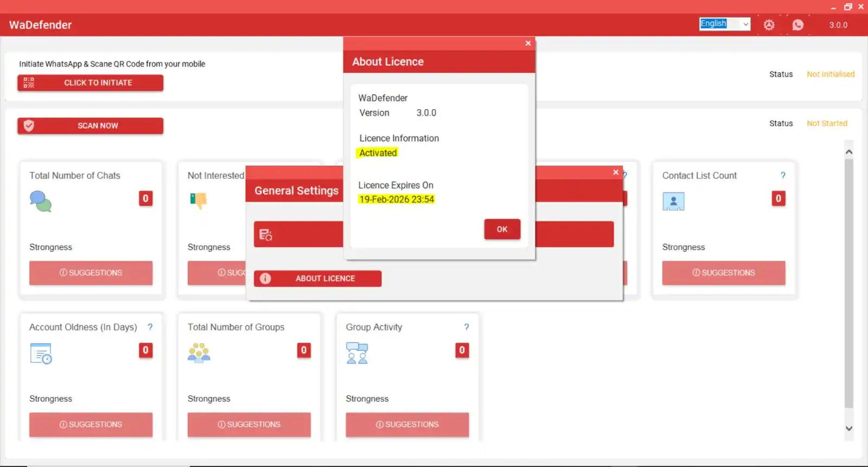Image resolution: width=868 pixels, height=467 pixels.
Task: Click the vertical scrollbar thumb
Action: [849, 282]
